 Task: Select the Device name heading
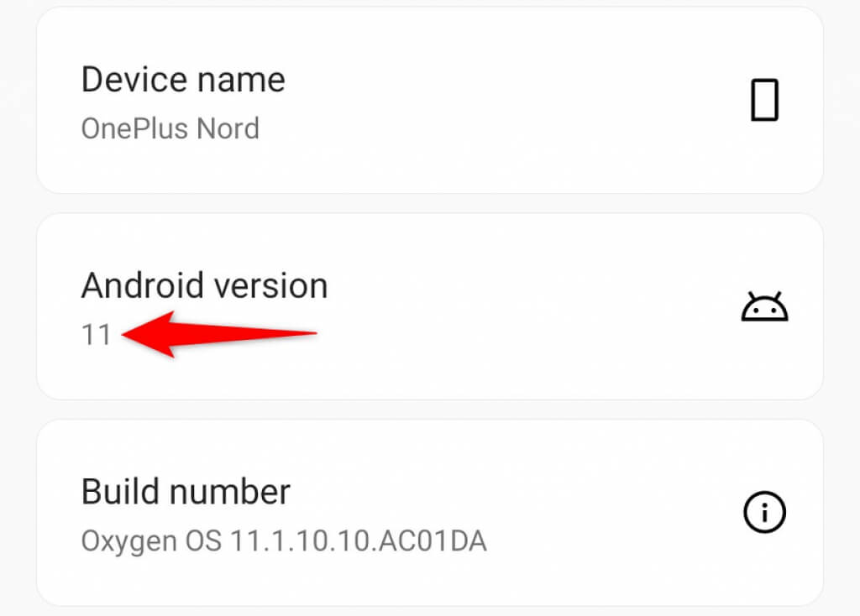pyautogui.click(x=183, y=80)
